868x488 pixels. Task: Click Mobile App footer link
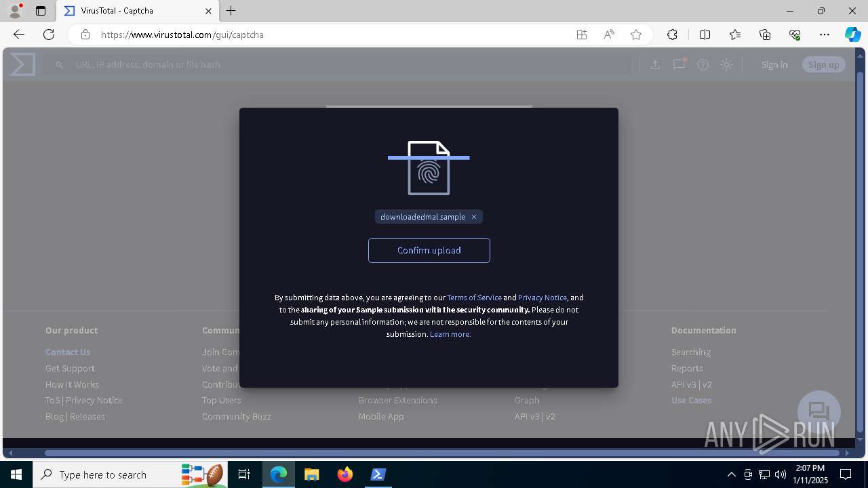click(381, 416)
